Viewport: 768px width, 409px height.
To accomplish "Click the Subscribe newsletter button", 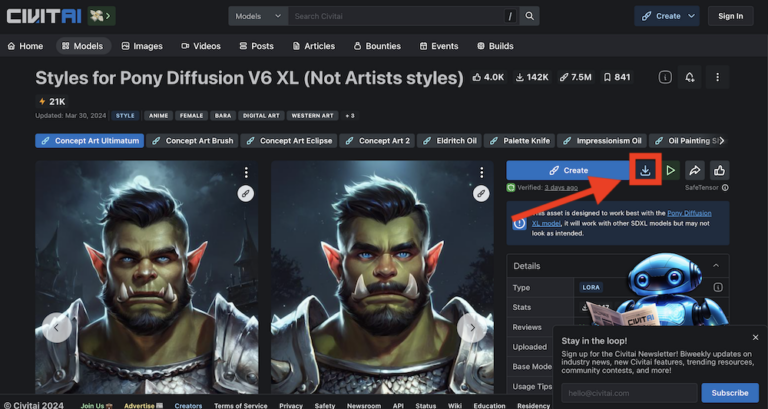I will [x=729, y=392].
